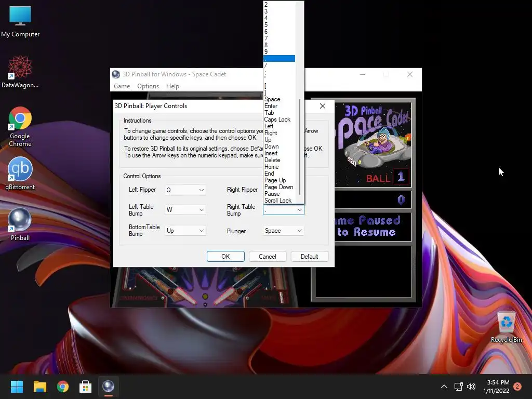Launch Google Chrome from desktop shortcut
Image resolution: width=532 pixels, height=399 pixels.
(20, 127)
